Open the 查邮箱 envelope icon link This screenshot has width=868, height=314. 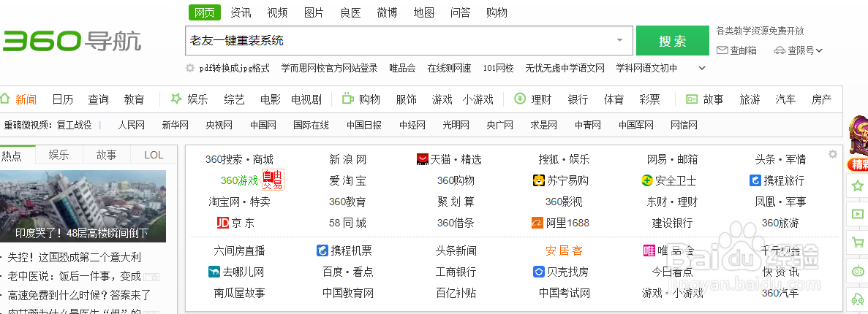pos(722,50)
